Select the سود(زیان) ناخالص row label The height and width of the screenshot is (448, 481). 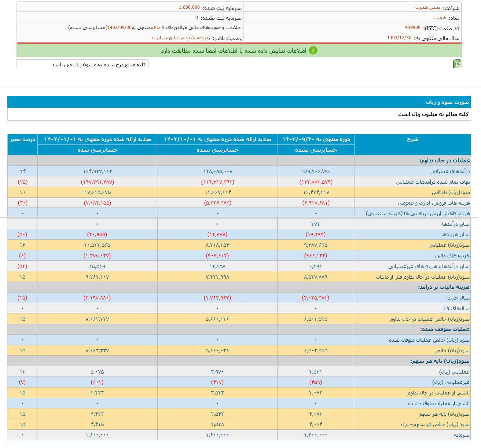tap(451, 192)
